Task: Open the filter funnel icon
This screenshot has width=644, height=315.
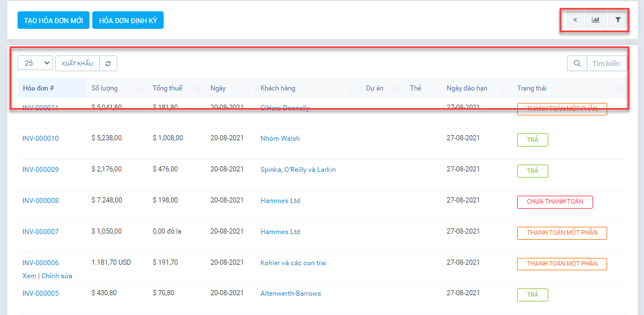Action: (x=618, y=20)
